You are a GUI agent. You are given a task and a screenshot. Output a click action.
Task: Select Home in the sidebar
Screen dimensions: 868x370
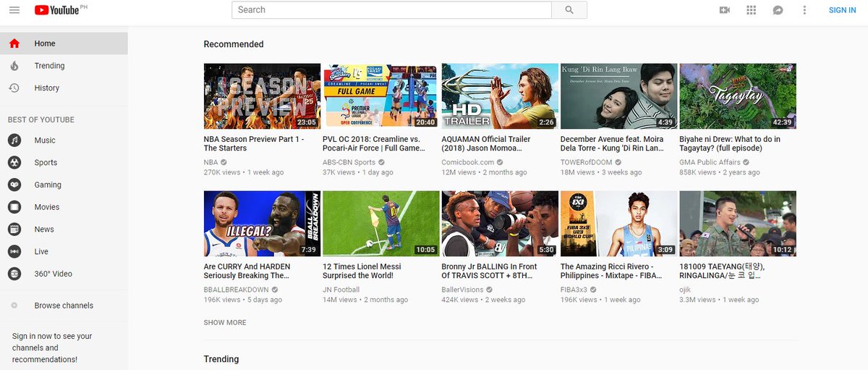[64, 43]
